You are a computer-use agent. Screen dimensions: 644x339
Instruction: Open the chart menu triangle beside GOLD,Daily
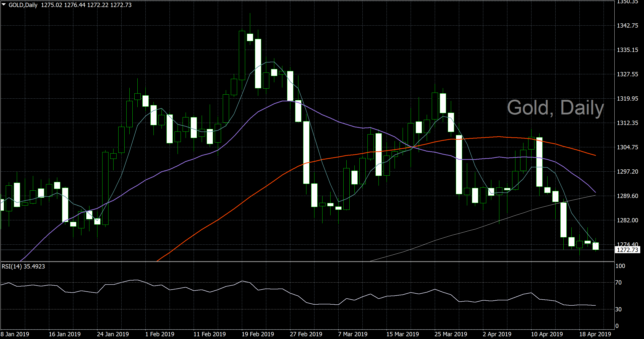click(4, 5)
